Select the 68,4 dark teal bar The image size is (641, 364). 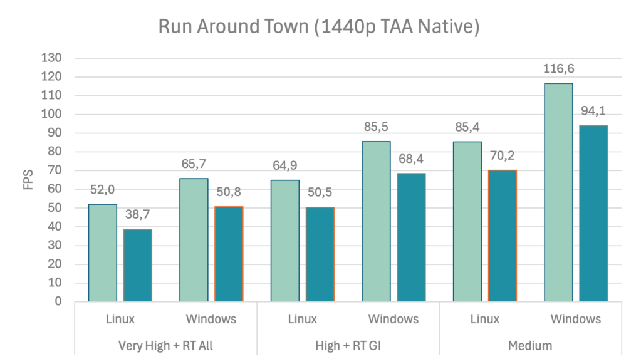411,237
